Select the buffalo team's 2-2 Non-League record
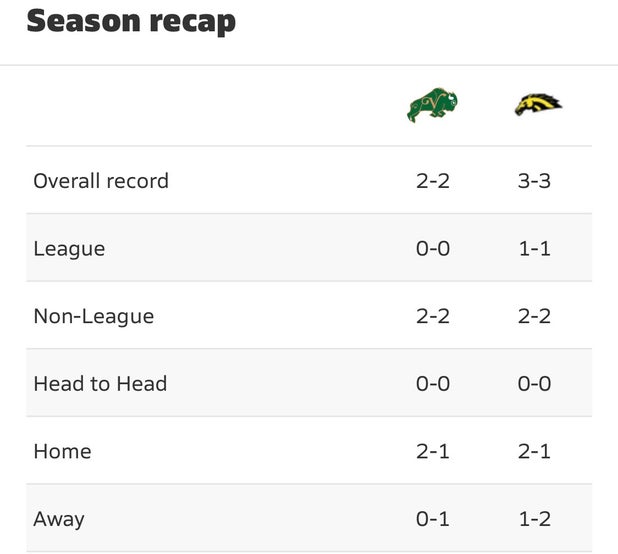This screenshot has height=554, width=618. point(433,316)
